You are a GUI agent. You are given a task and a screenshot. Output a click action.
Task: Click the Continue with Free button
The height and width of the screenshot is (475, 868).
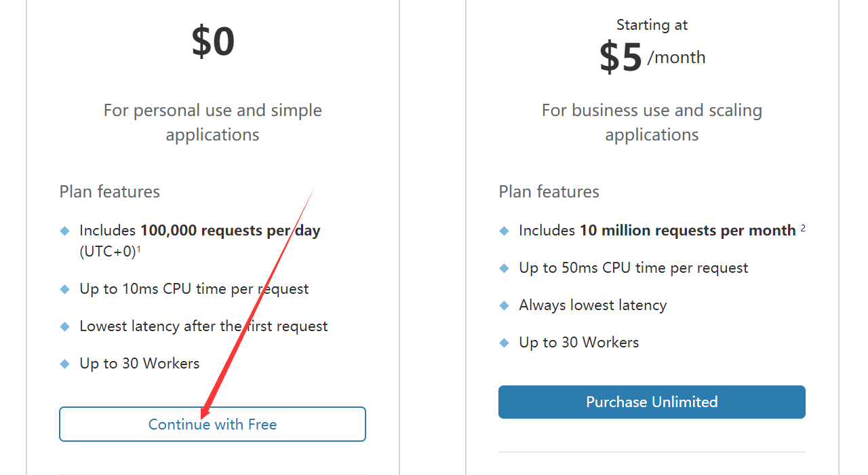coord(212,424)
